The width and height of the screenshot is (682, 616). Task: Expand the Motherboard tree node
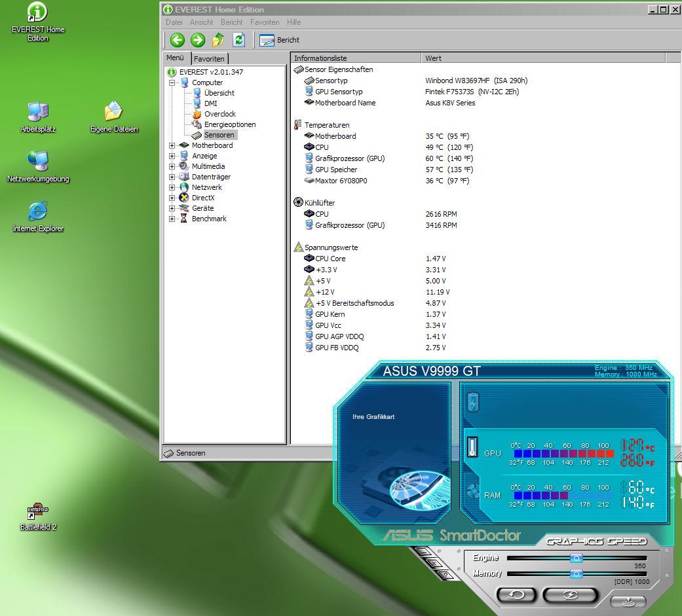tap(172, 145)
